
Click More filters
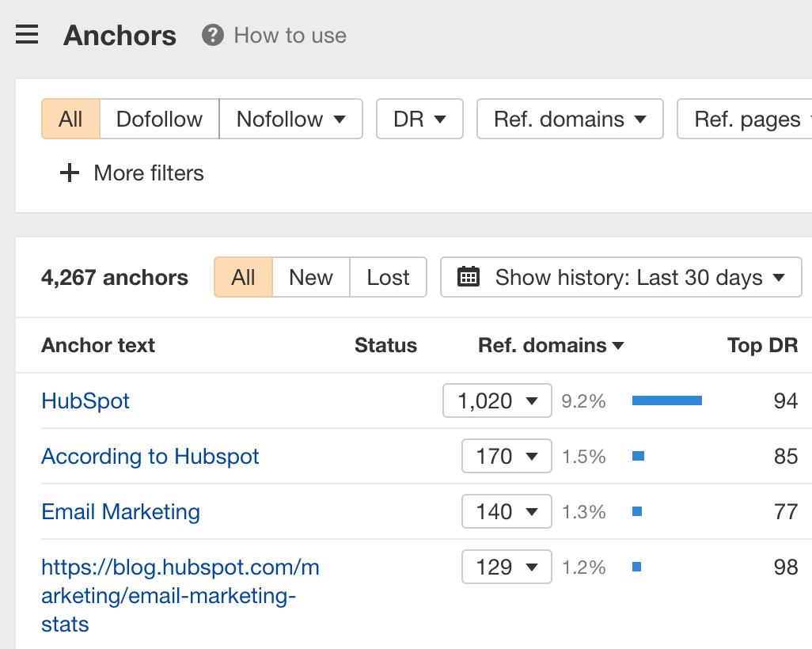(131, 173)
